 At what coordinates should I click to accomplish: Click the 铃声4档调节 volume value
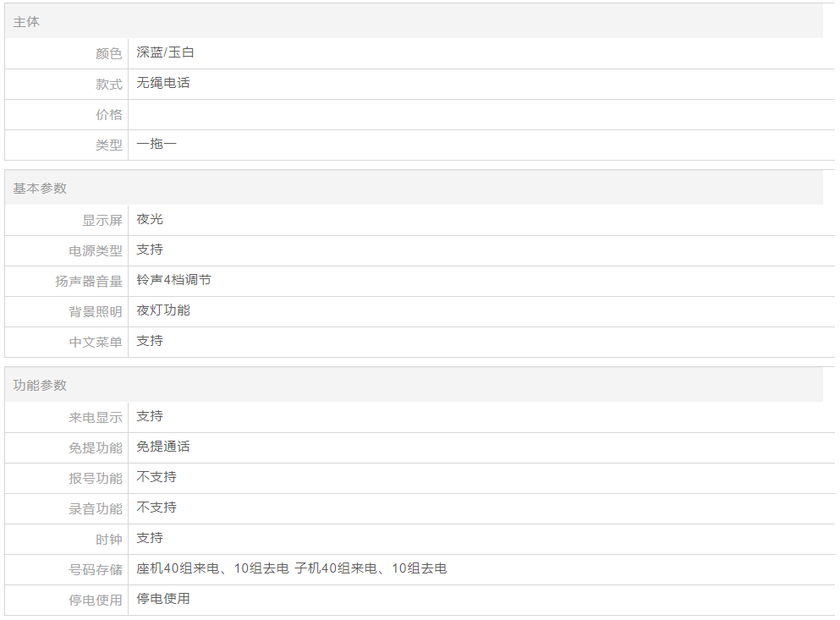tap(173, 280)
